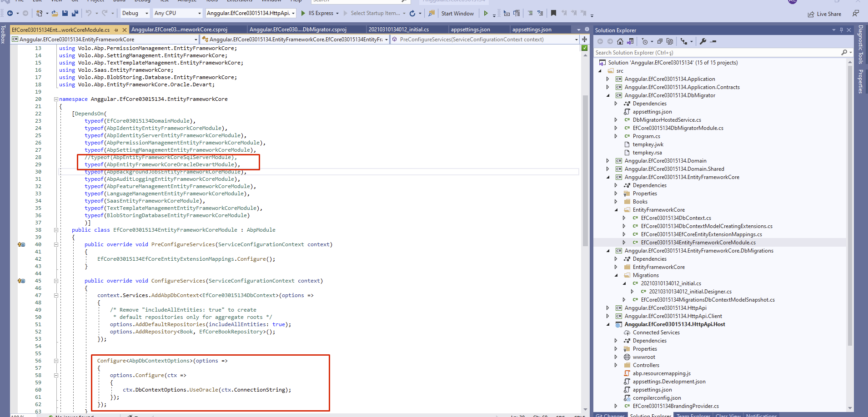
Task: Click the Live Share button
Action: (x=824, y=14)
